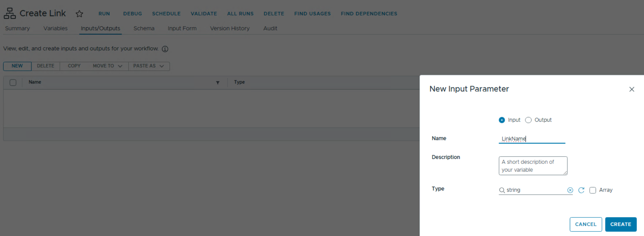Switch to the Variables tab
Image resolution: width=644 pixels, height=236 pixels.
point(55,28)
